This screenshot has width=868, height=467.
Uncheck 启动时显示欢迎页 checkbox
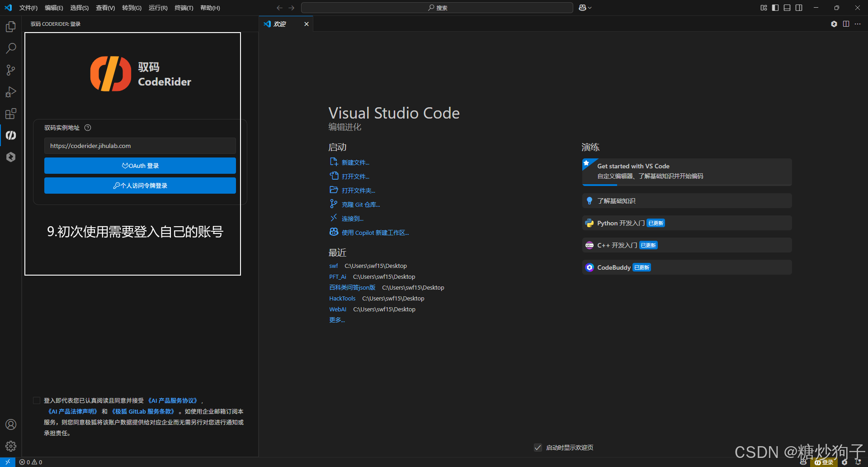tap(538, 448)
